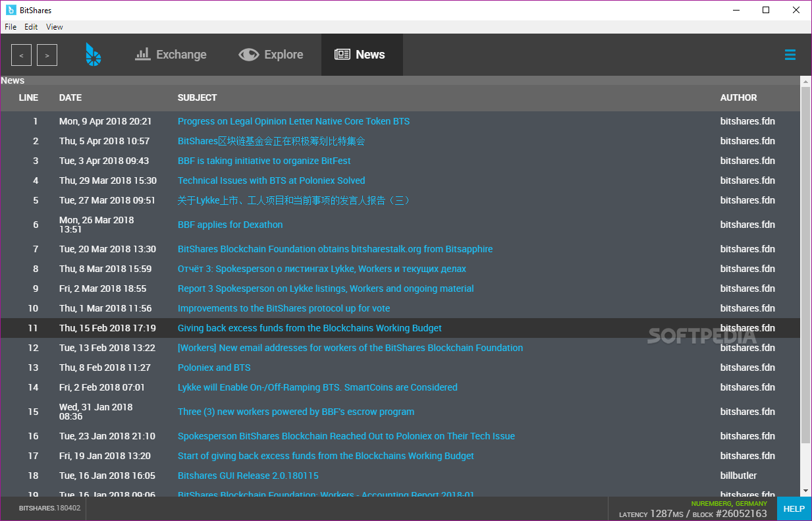Go back with the '<' navigation button
This screenshot has width=812, height=521.
click(22, 55)
